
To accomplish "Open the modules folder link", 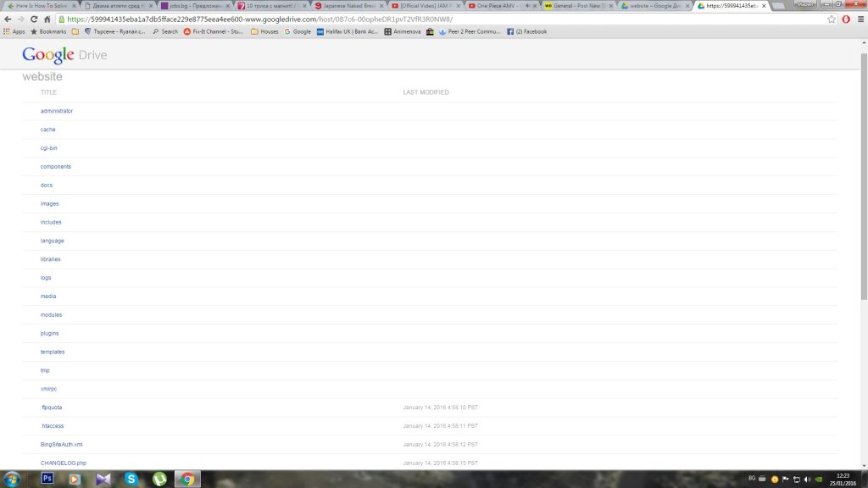I will [51, 315].
